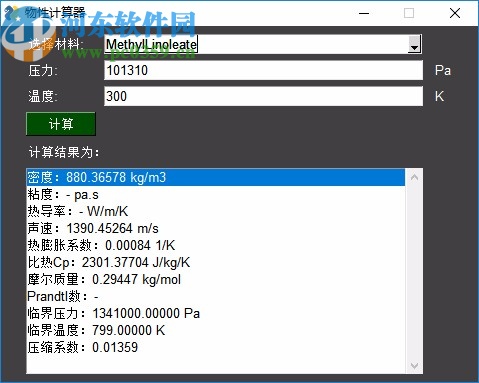Open the material selection dropdown arrow

tap(414, 44)
